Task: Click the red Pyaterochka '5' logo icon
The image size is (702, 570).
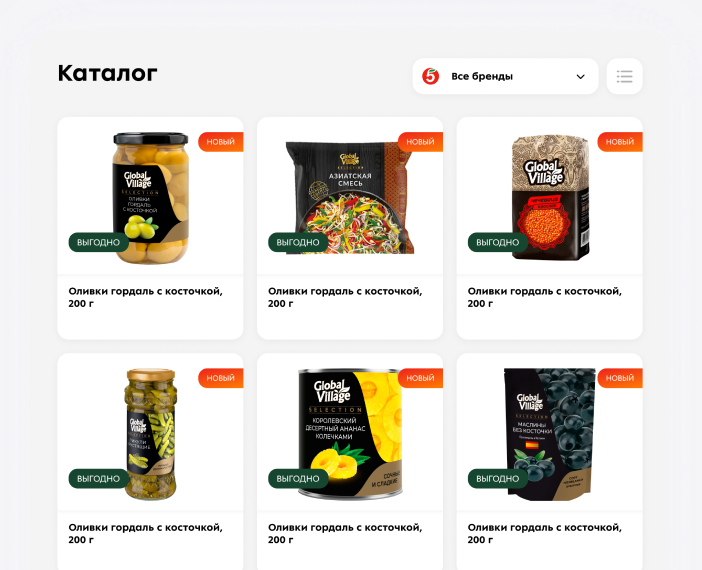Action: pos(431,76)
